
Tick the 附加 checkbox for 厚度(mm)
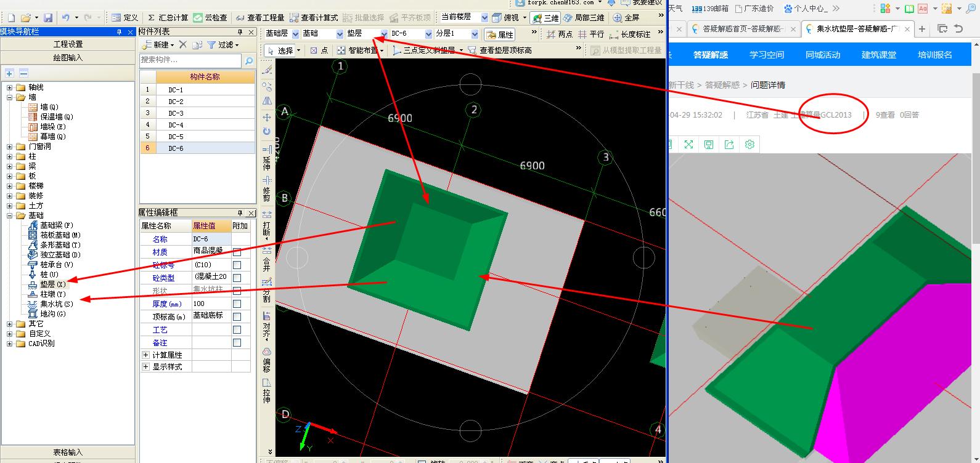point(237,304)
